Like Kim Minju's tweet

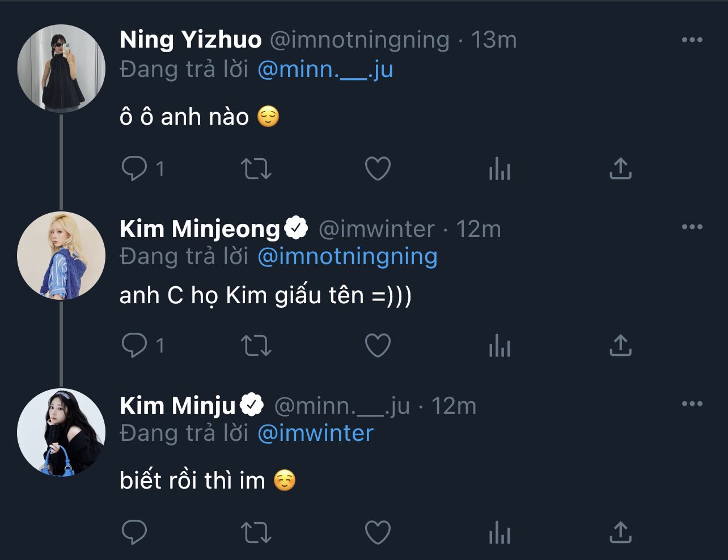[x=378, y=532]
